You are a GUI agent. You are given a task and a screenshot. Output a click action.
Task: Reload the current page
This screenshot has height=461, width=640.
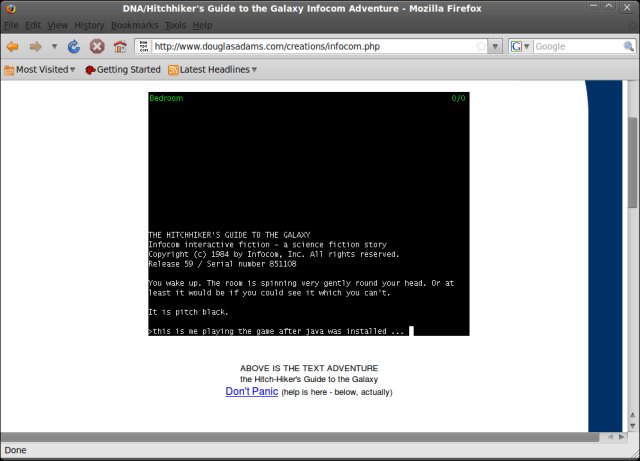[73, 47]
